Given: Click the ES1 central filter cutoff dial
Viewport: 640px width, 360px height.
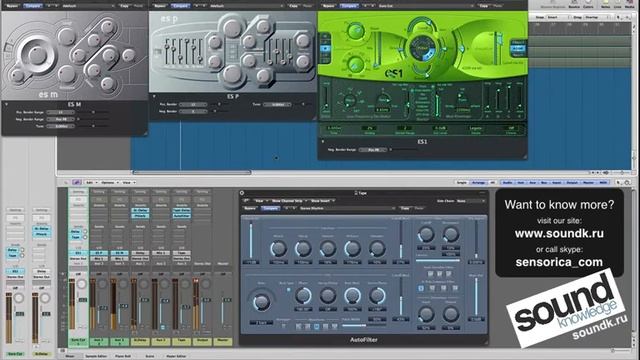Looking at the screenshot, I should (422, 49).
